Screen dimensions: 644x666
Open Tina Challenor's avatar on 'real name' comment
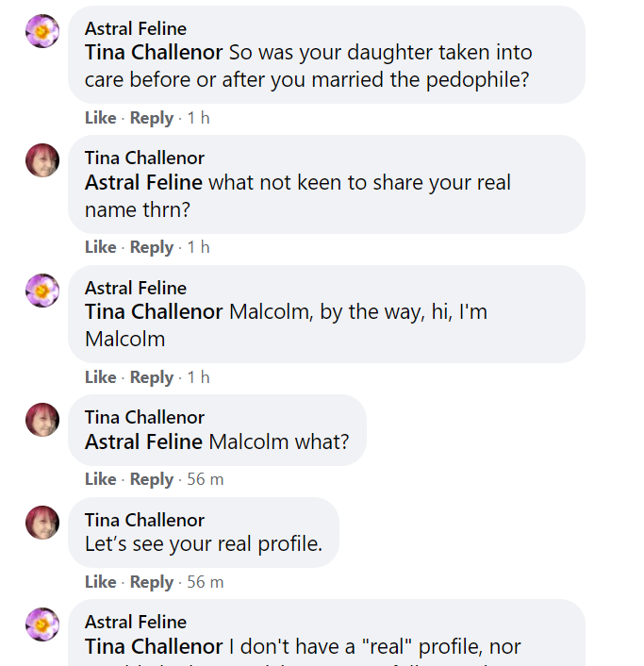42,160
